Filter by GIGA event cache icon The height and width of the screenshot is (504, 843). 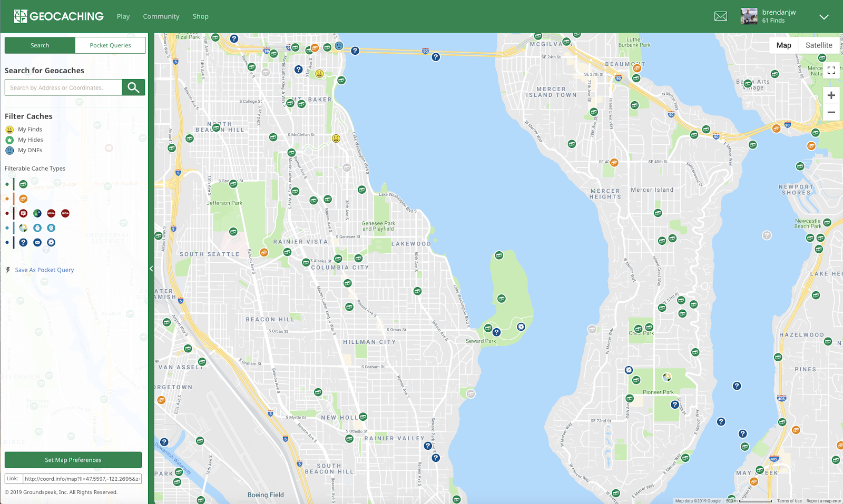[x=65, y=213]
